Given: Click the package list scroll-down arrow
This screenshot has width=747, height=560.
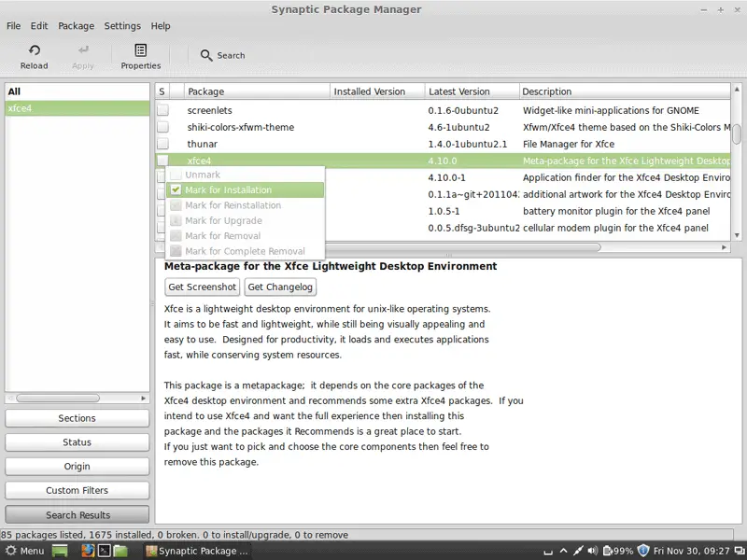Looking at the screenshot, I should click(x=737, y=235).
